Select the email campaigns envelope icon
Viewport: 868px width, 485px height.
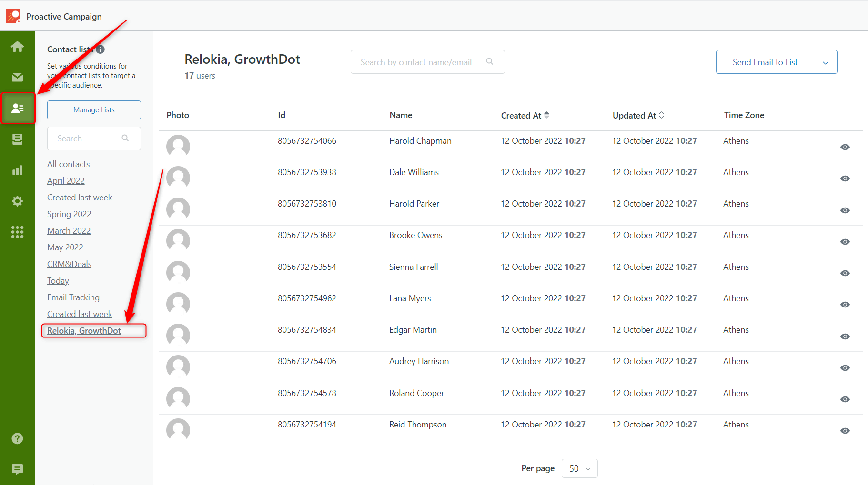[17, 77]
